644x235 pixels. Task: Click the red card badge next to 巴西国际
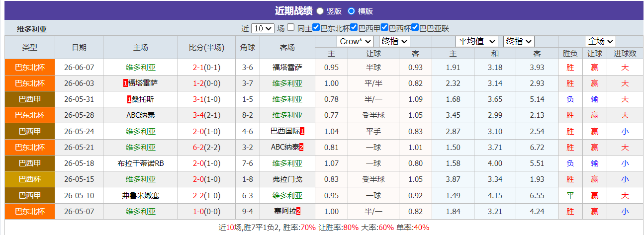coord(302,131)
